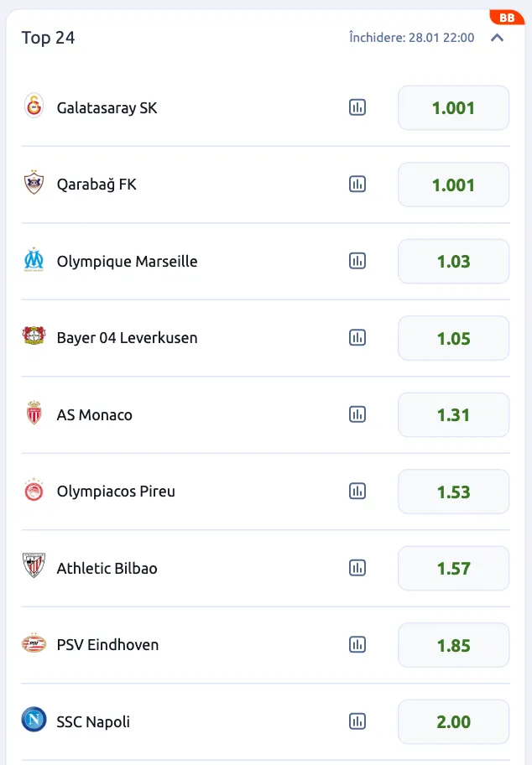
Task: Select odds 1.85 for PSV Eindhoven
Action: (453, 645)
